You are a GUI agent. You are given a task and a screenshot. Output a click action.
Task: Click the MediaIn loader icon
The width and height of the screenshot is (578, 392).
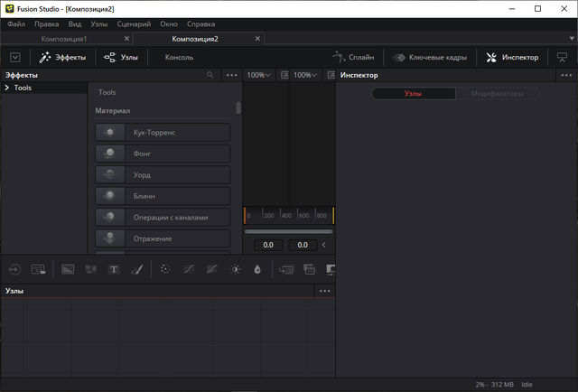(x=15, y=269)
